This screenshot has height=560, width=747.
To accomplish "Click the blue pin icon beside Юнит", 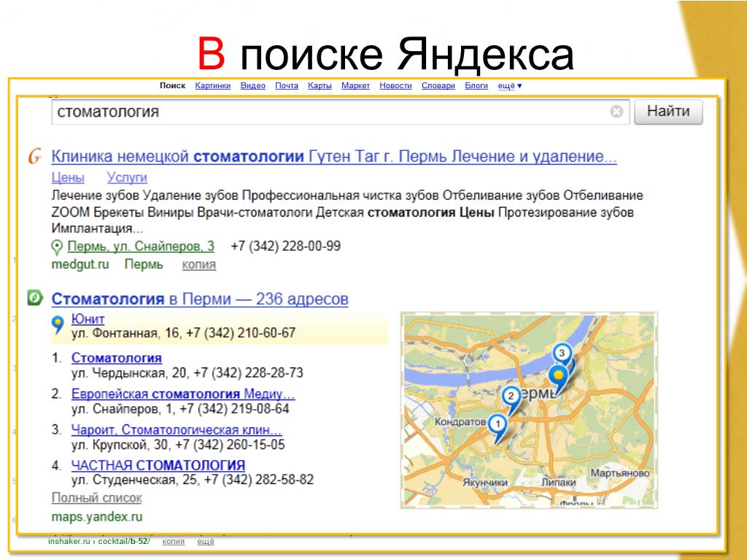I will coord(58,324).
